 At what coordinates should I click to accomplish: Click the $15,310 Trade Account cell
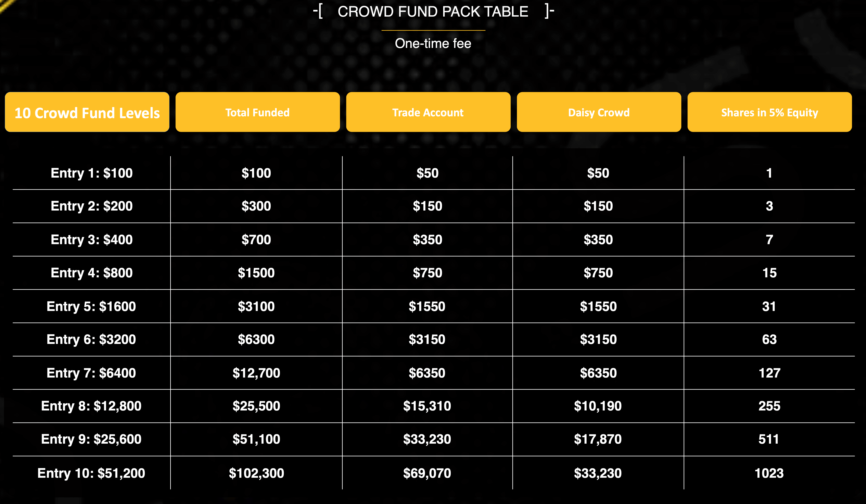427,406
